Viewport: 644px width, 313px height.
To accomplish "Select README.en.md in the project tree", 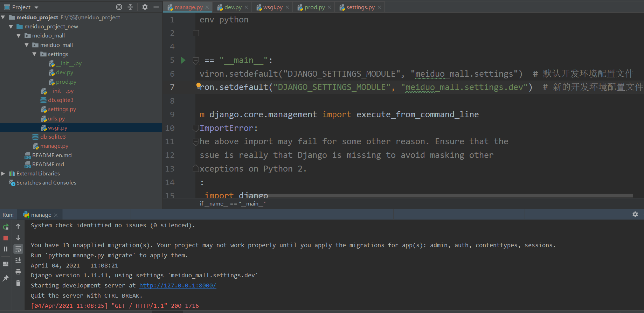I will [51, 155].
